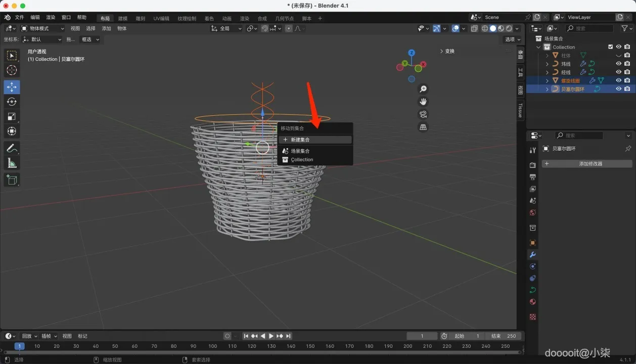
Task: Toggle camera view navigation icon
Action: coord(423,114)
